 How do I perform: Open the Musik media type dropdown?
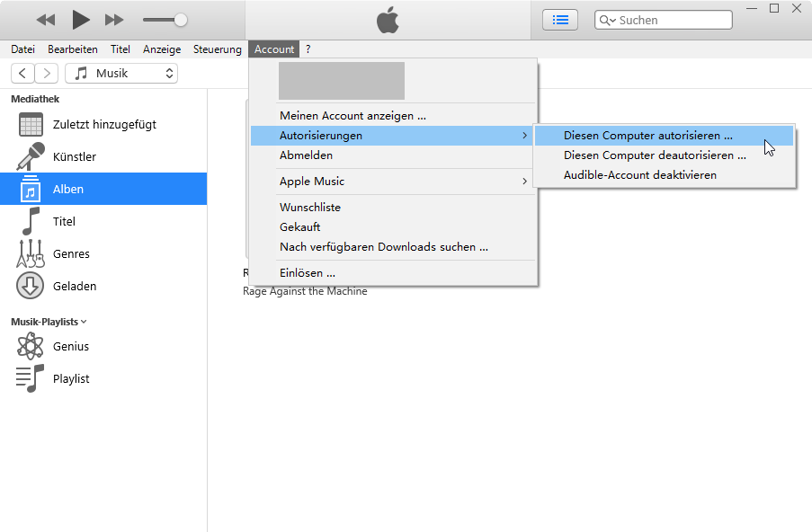click(121, 74)
